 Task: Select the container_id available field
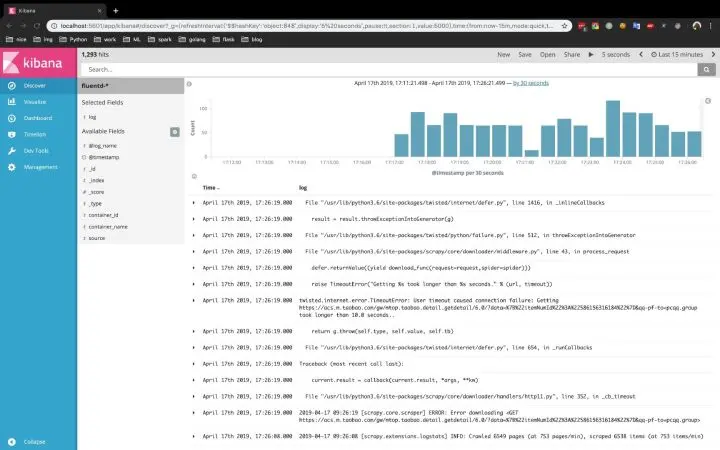103,215
